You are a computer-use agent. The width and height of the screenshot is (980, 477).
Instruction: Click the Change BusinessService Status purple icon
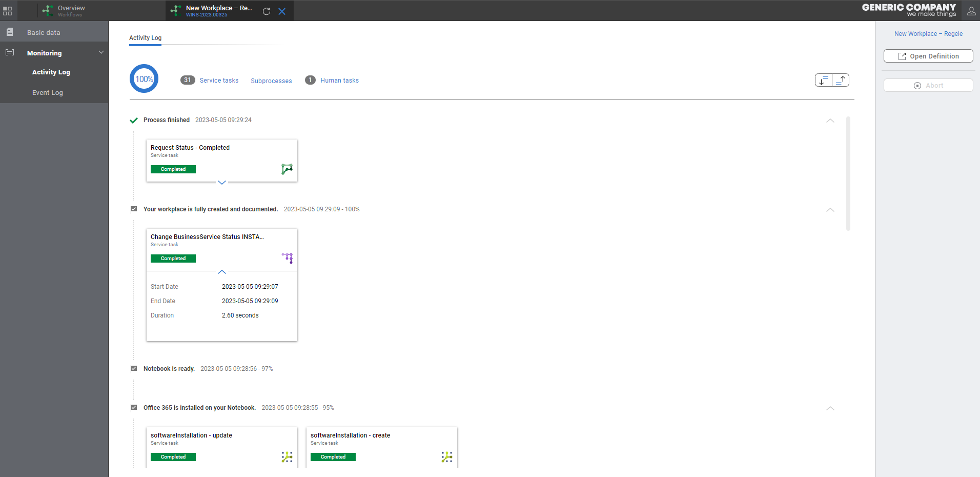coord(288,258)
